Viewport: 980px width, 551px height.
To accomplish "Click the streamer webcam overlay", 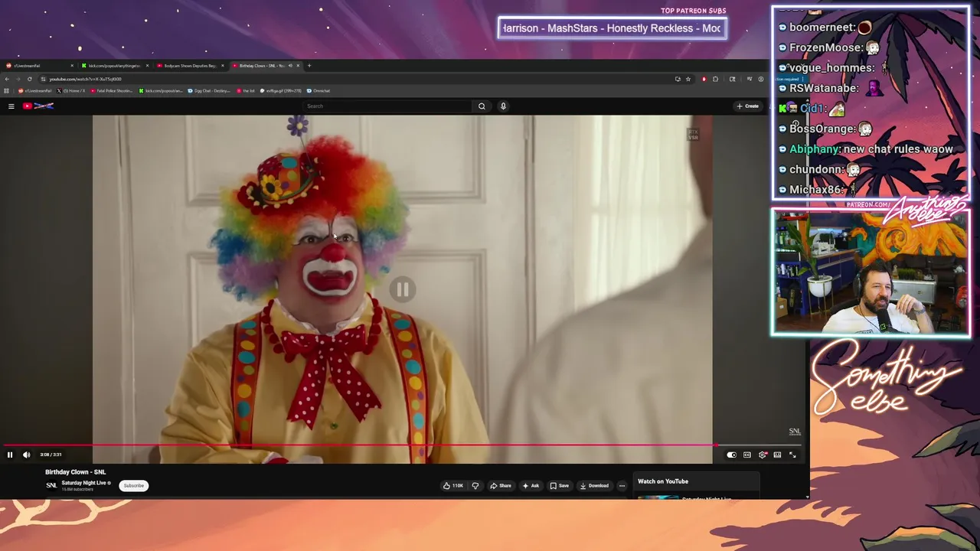I will (871, 273).
